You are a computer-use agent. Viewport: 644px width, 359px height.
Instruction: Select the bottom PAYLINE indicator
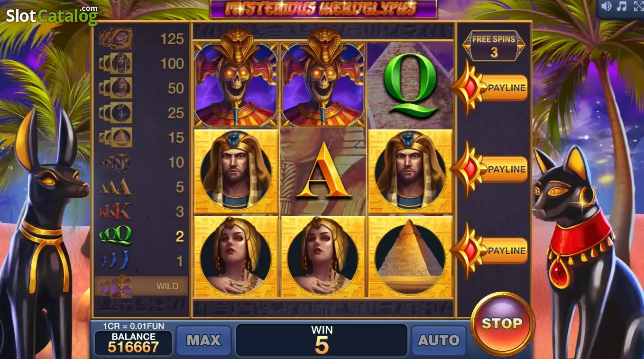(490, 250)
